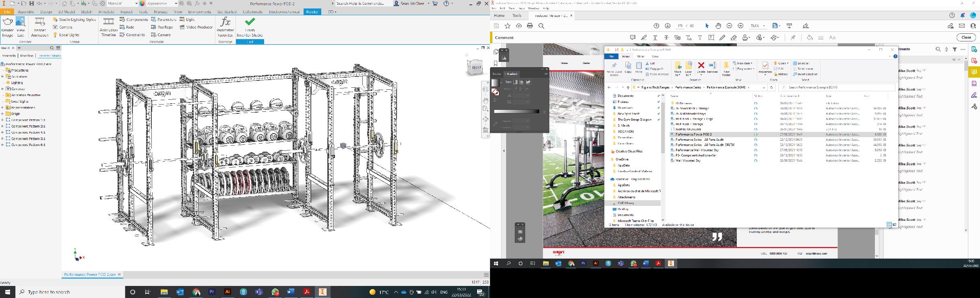
Task: Click the red Delete icon in File Explorer
Action: pyautogui.click(x=701, y=66)
